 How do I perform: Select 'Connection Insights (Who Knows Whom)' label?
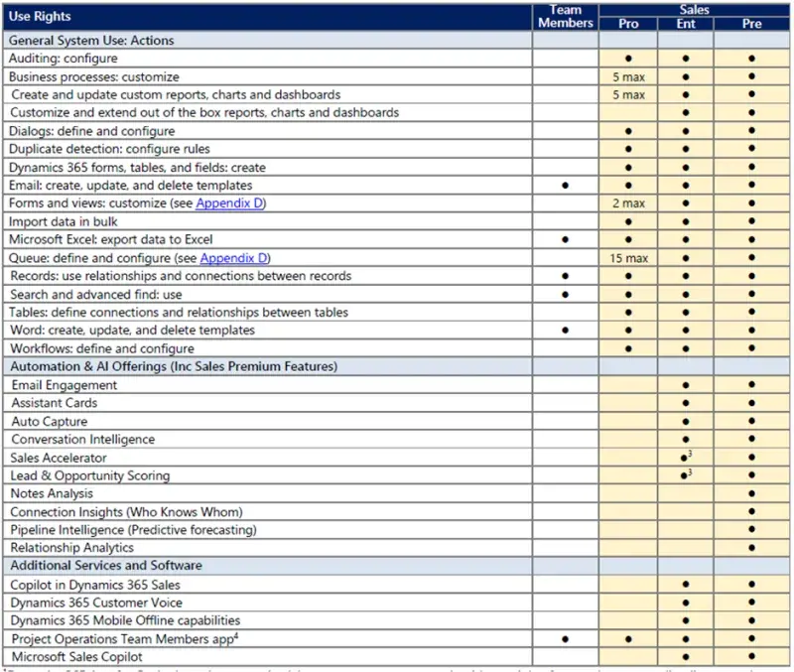[x=126, y=512]
